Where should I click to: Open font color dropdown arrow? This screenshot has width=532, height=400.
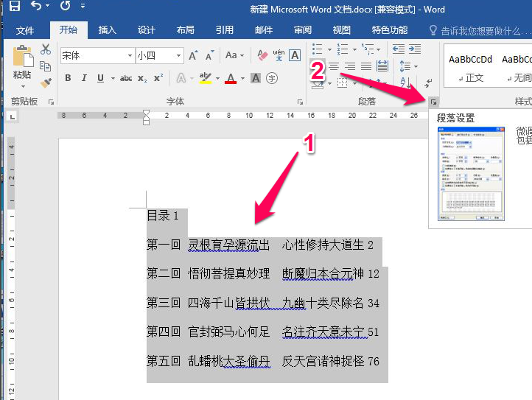click(x=243, y=79)
